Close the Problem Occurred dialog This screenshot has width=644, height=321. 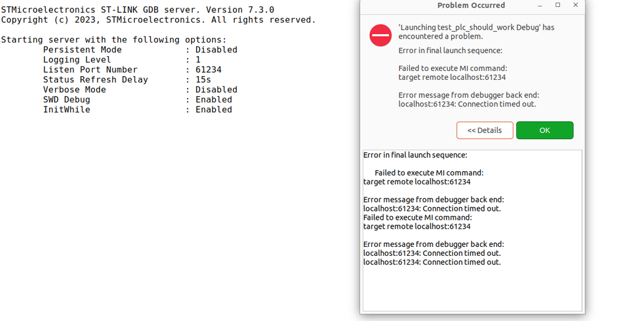tap(576, 5)
